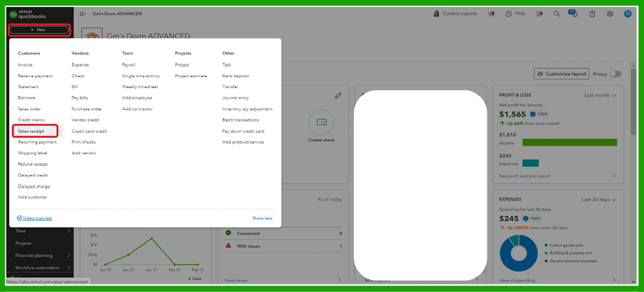Select Print checks under Vendors

tap(83, 142)
